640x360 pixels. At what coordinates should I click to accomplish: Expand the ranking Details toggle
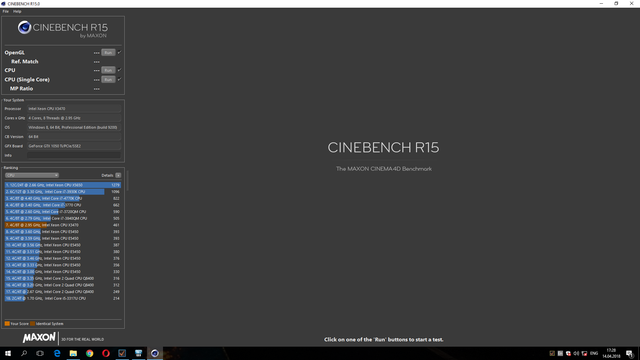[118, 175]
